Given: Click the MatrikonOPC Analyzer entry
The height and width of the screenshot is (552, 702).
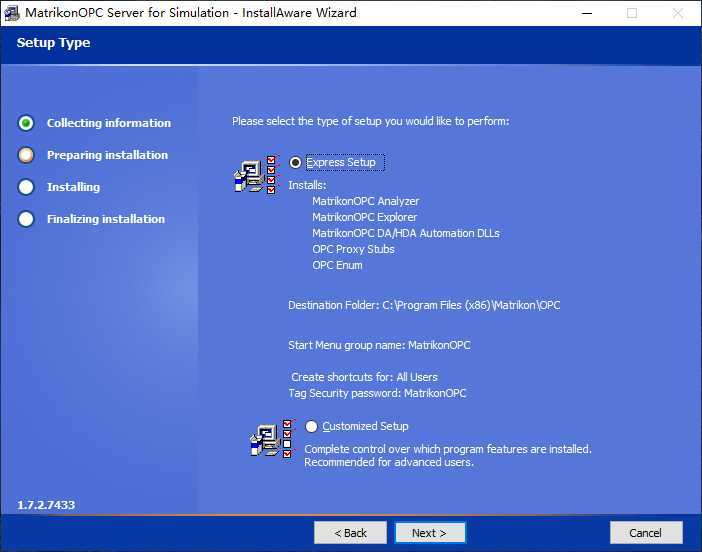Looking at the screenshot, I should point(366,201).
